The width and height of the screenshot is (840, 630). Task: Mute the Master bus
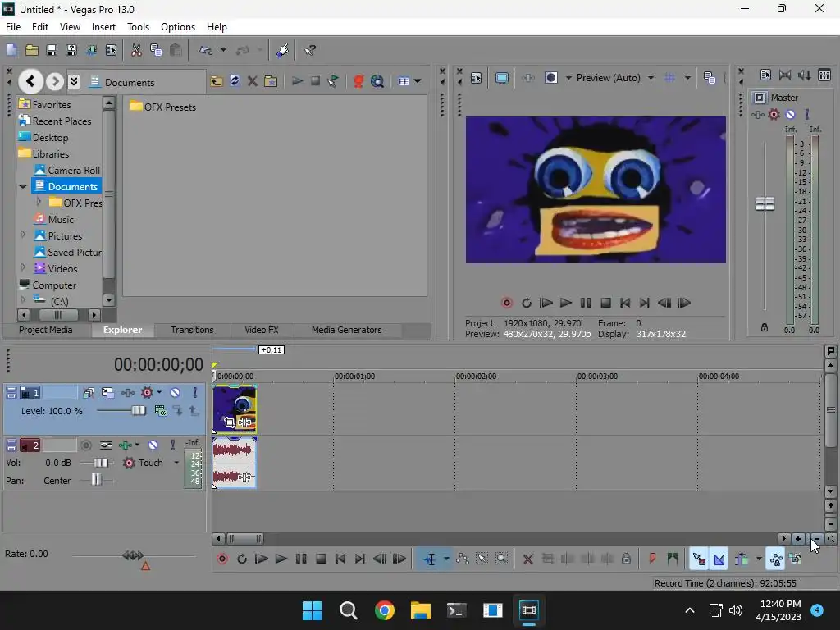790,114
